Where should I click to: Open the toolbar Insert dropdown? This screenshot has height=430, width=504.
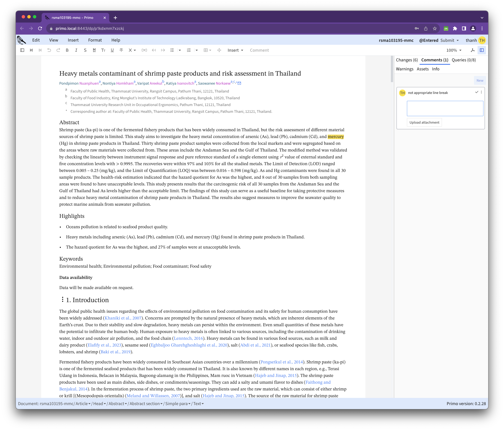point(235,50)
